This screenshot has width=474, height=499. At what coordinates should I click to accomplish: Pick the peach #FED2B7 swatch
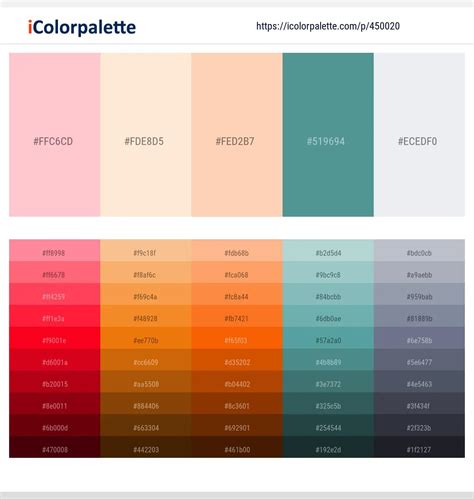(x=237, y=135)
